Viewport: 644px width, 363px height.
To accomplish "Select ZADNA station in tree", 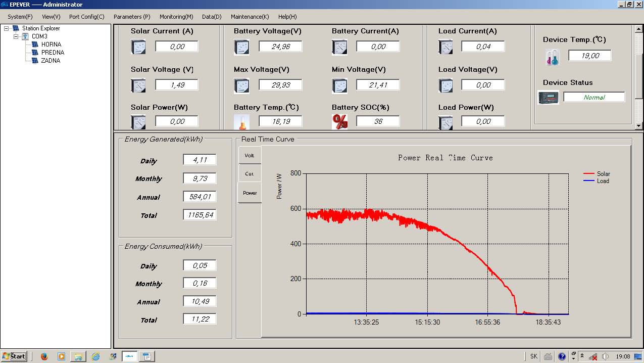I will pyautogui.click(x=51, y=61).
